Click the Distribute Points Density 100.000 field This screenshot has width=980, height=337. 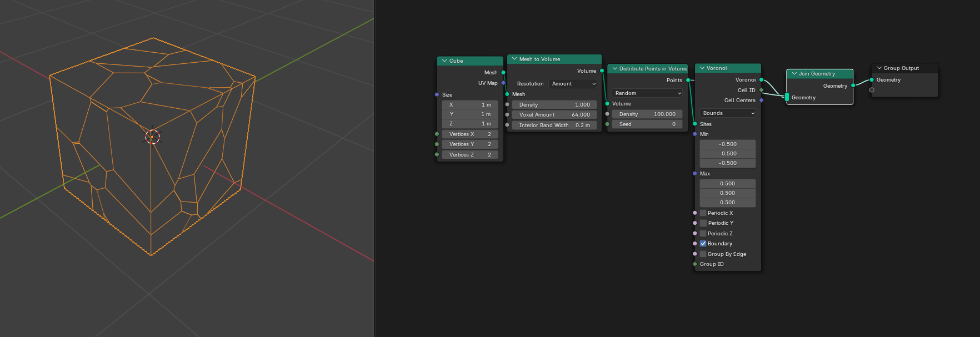(x=648, y=114)
